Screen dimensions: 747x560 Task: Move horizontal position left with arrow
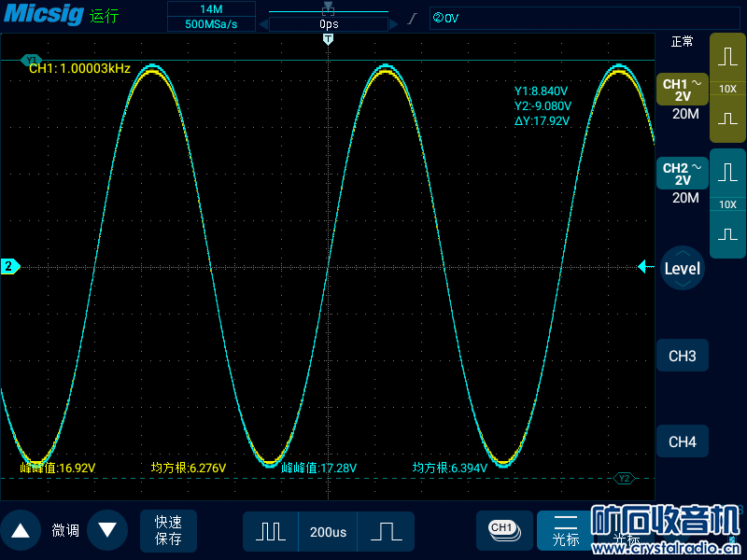[x=263, y=24]
